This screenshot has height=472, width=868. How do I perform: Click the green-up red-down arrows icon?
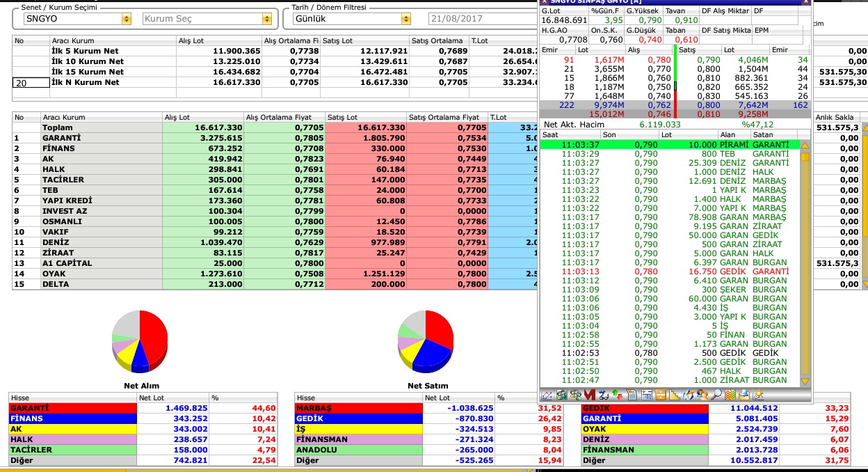pyautogui.click(x=618, y=395)
